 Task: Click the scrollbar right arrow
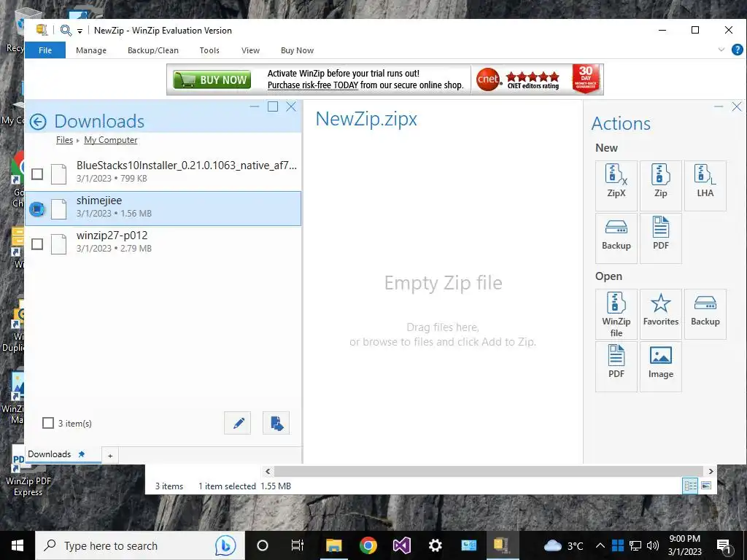[711, 471]
